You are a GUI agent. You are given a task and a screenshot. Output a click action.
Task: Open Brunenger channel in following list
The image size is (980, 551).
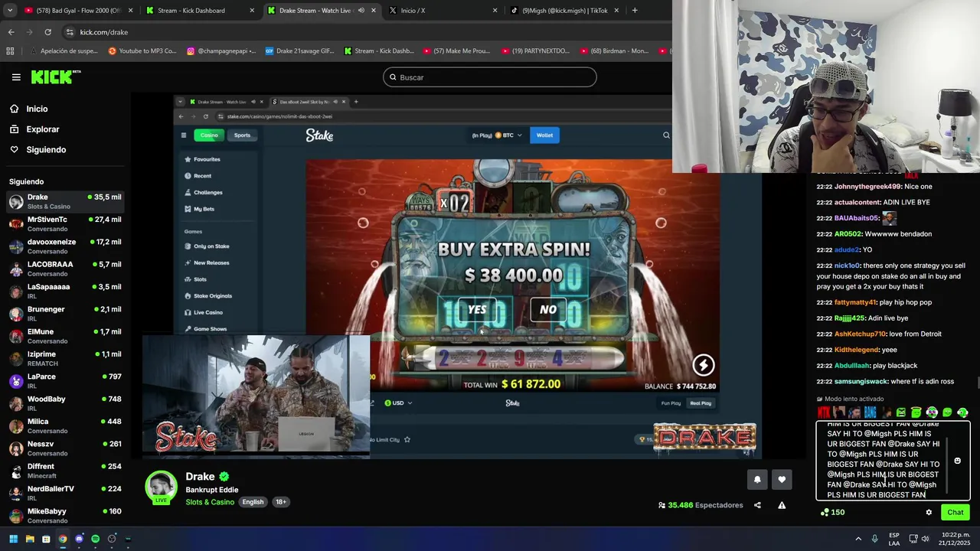click(x=65, y=314)
